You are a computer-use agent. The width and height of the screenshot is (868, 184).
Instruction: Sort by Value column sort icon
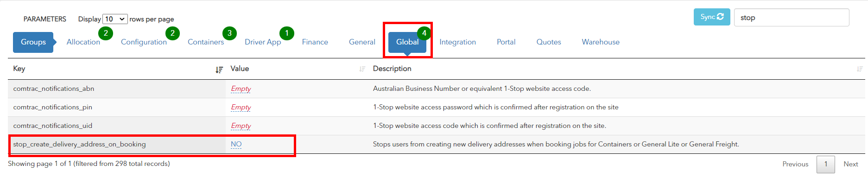(x=362, y=69)
